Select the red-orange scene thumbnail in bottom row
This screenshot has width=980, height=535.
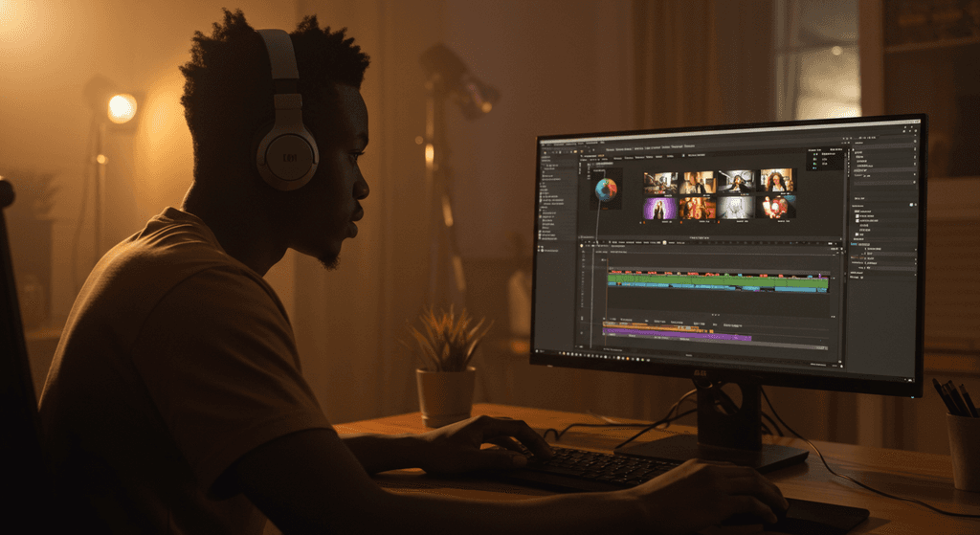pos(697,208)
